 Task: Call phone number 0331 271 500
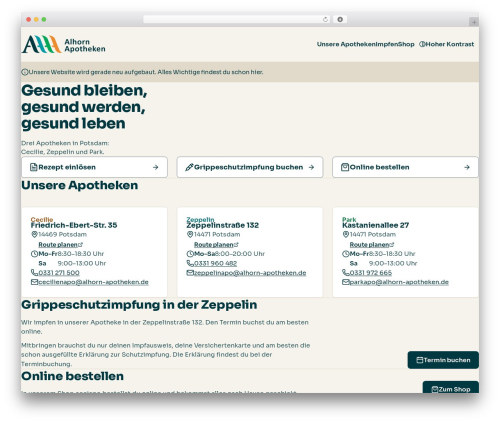coord(59,273)
